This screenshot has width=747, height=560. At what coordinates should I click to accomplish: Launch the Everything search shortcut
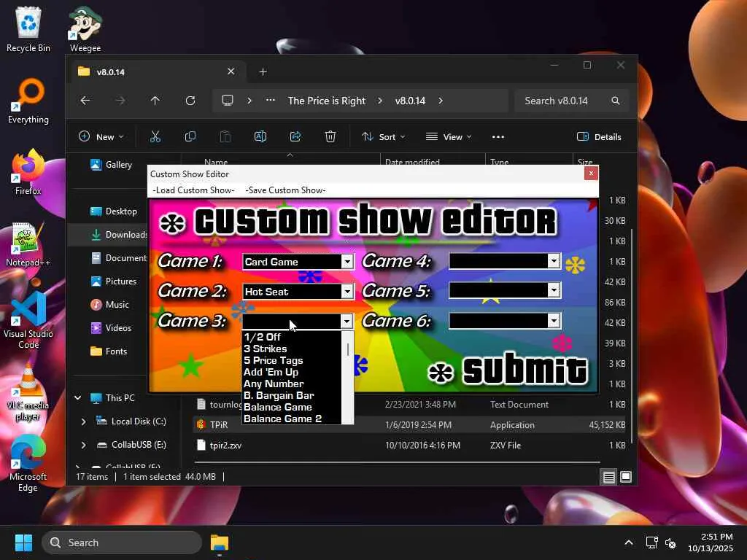tap(28, 101)
